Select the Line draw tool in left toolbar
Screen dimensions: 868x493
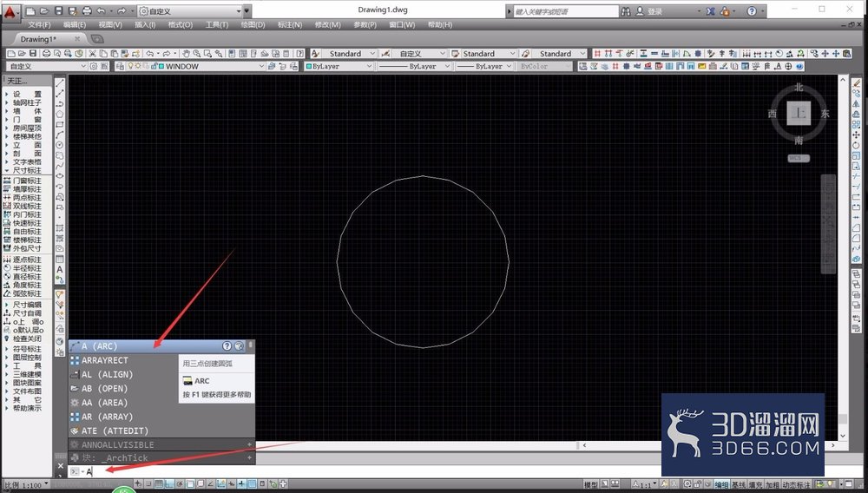click(x=60, y=83)
